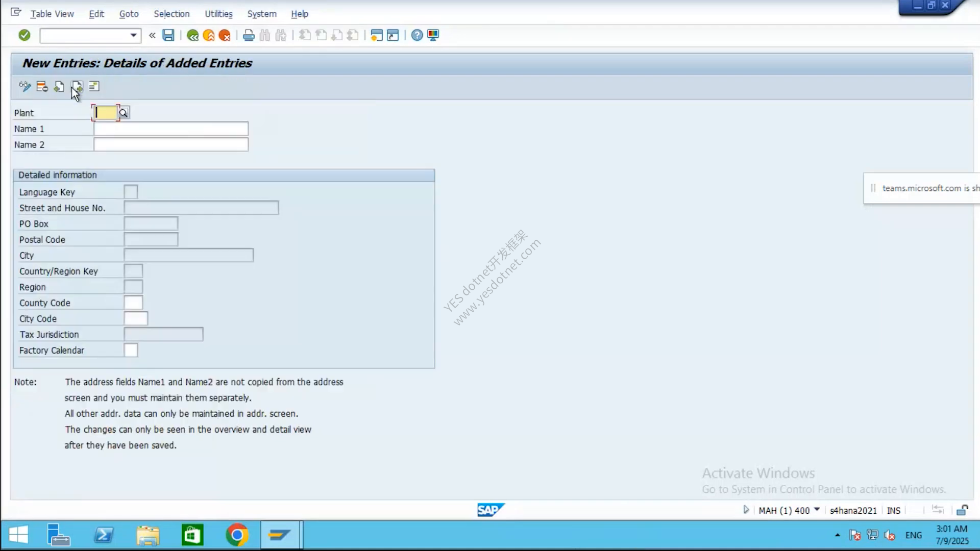Screen dimensions: 980x551
Task: Click the red Cancel icon
Action: pyautogui.click(x=224, y=35)
